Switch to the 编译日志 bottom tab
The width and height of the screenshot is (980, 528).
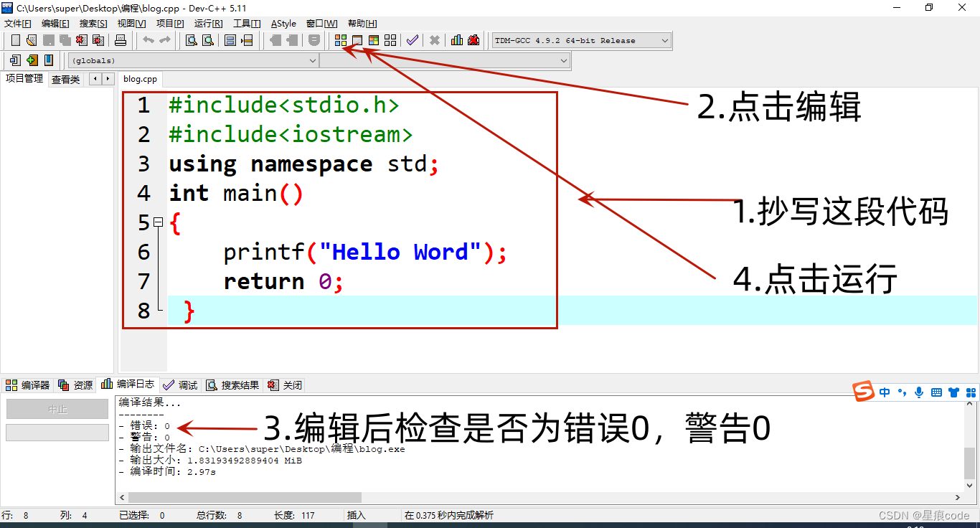pyautogui.click(x=128, y=385)
